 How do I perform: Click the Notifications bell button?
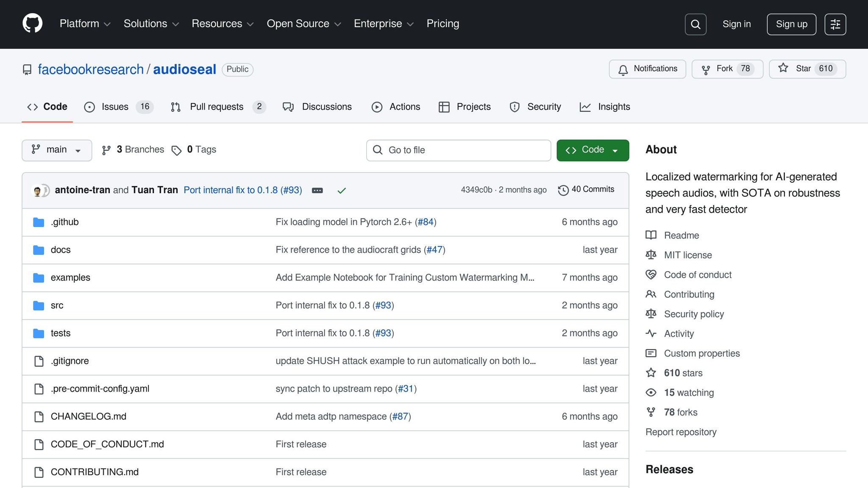pyautogui.click(x=647, y=69)
